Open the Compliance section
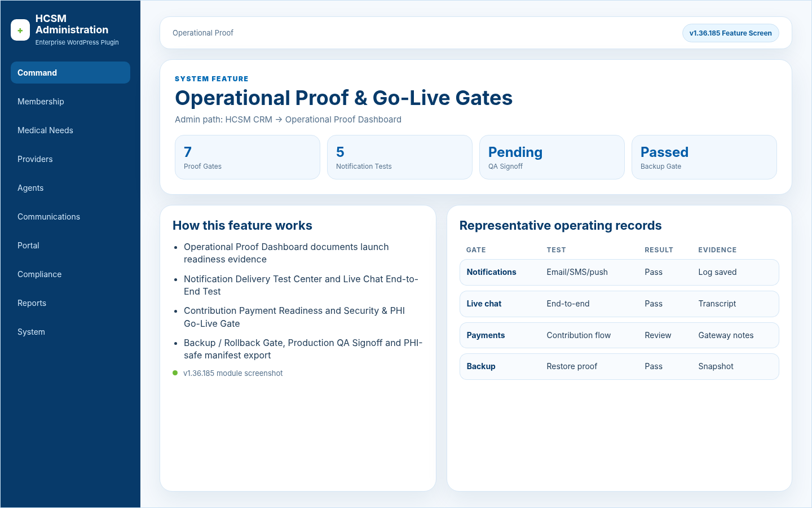The image size is (812, 508). (x=70, y=274)
